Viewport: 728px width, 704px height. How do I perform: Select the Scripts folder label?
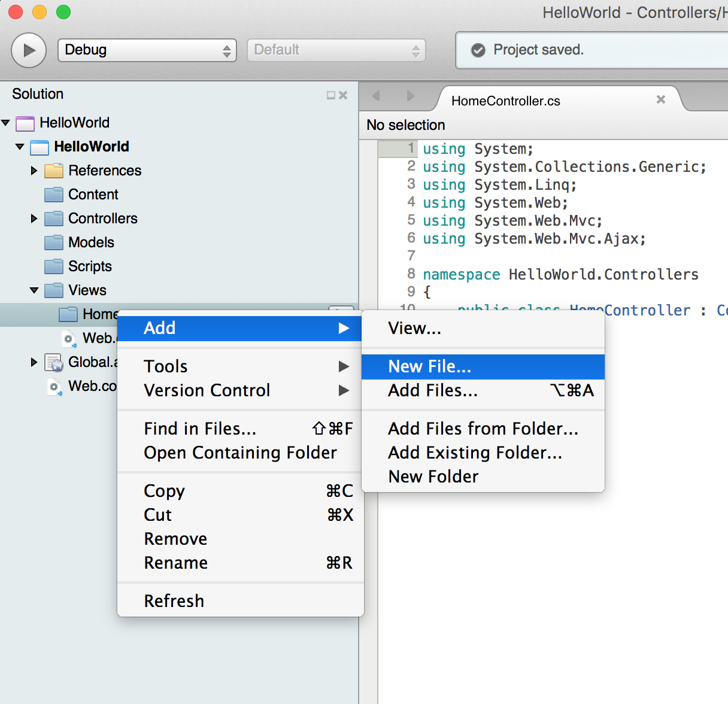pos(90,266)
